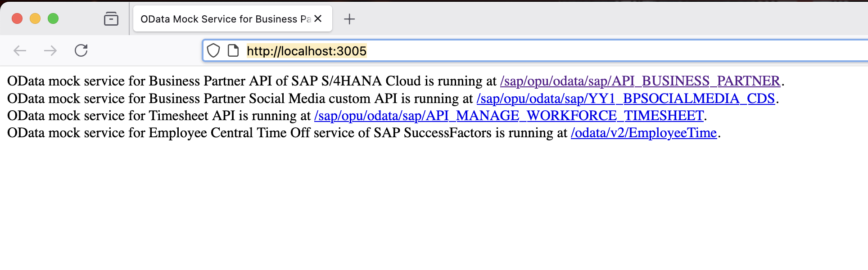Open the YY1_BPSOCIALMEDIA_CDS service link
Screen dimensions: 868x270
point(626,99)
